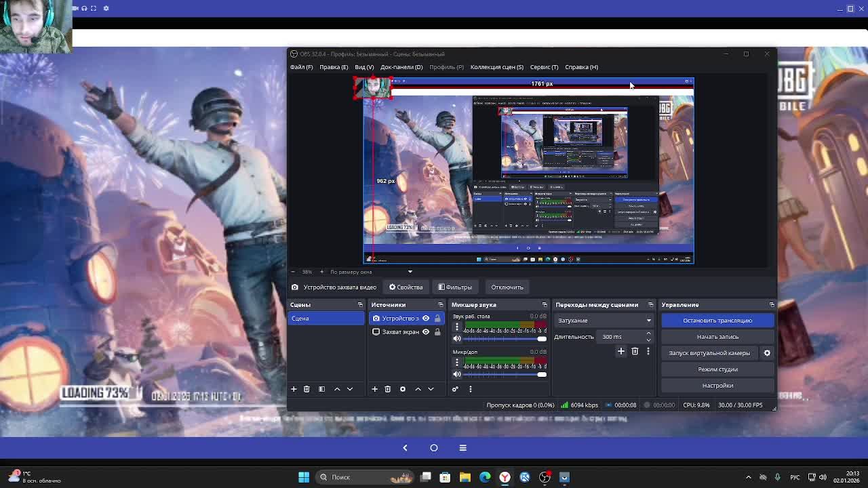
Task: Zoom out the OBS preview
Action: coord(293,272)
